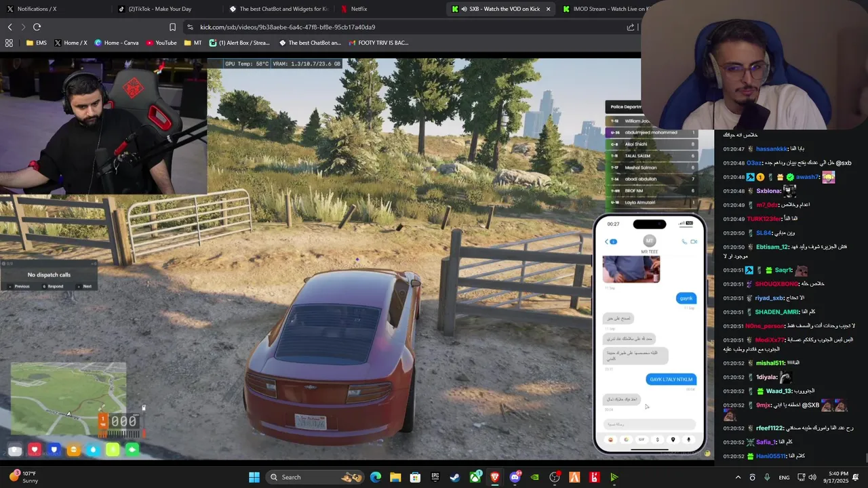Tap the dollar send-money icon

point(657,439)
